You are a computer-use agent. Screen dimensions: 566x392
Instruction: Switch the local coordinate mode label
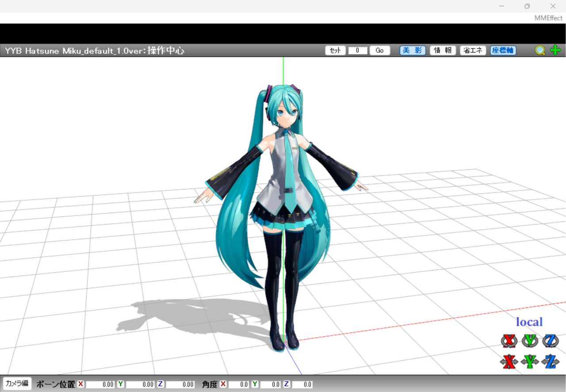pyautogui.click(x=529, y=322)
